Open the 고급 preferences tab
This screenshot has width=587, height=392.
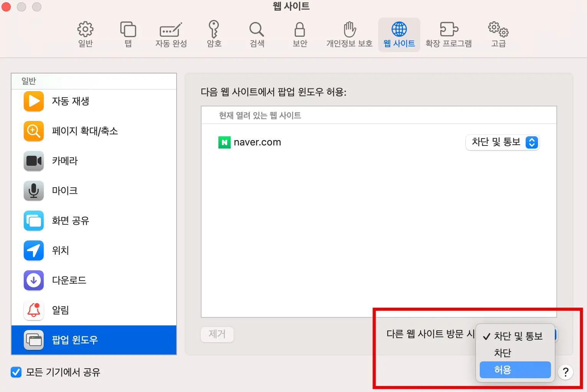[498, 34]
